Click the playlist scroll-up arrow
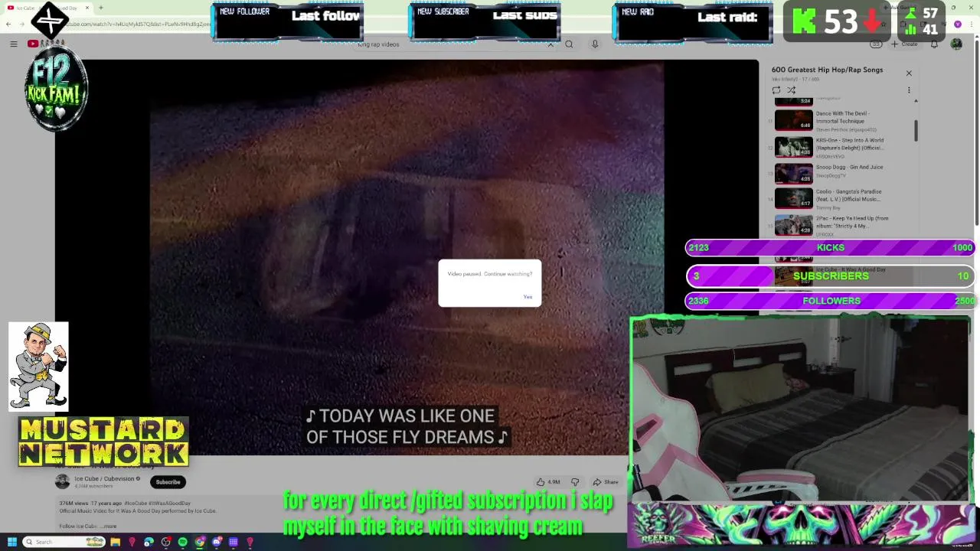The height and width of the screenshot is (551, 980). pyautogui.click(x=915, y=101)
